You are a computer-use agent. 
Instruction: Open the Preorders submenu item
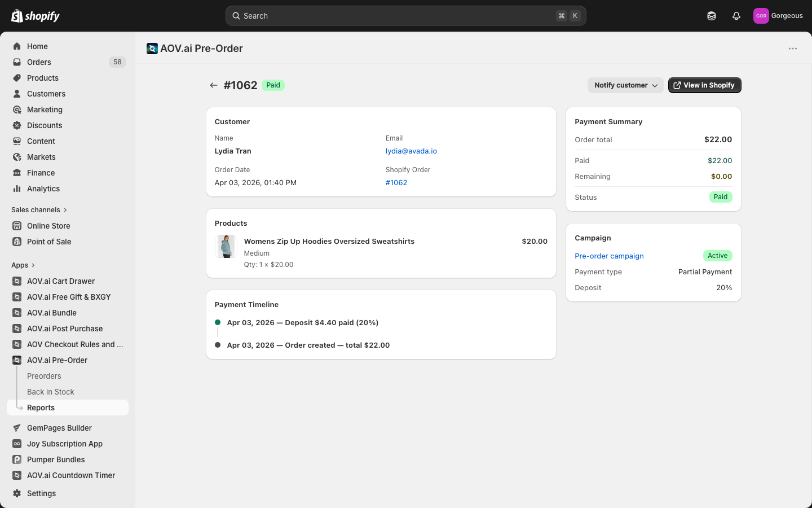(x=44, y=376)
